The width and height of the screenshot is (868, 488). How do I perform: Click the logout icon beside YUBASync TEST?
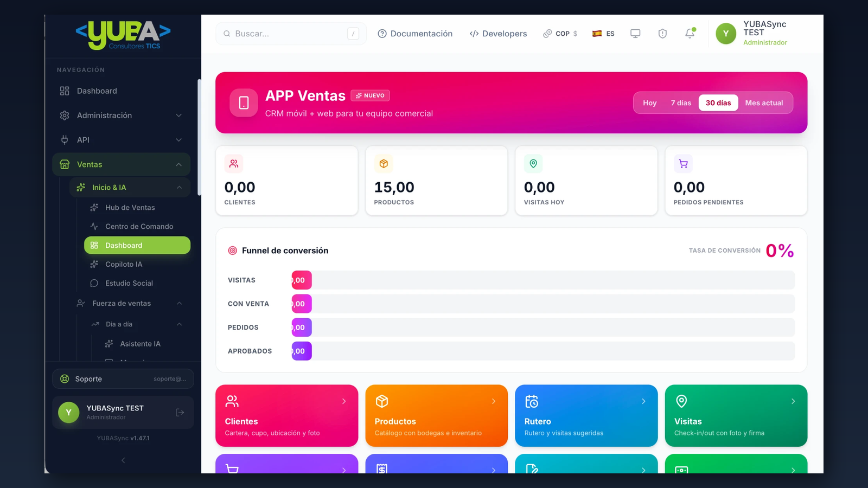[x=180, y=413]
